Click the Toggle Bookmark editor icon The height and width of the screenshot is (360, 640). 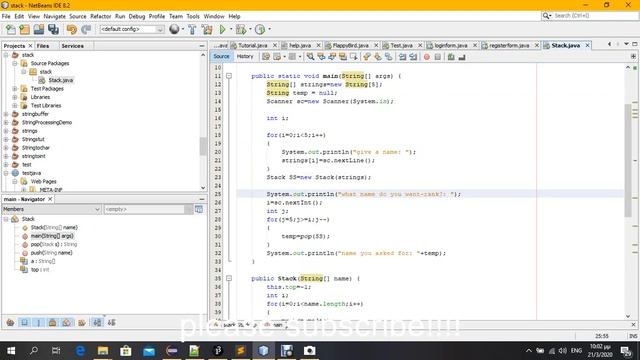[x=389, y=57]
